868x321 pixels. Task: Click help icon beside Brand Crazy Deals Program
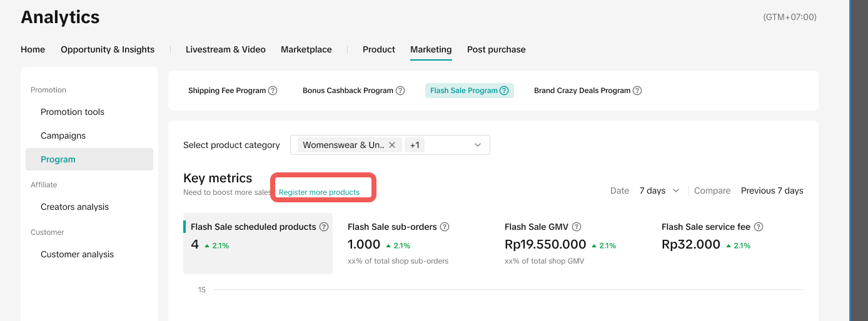pyautogui.click(x=637, y=91)
